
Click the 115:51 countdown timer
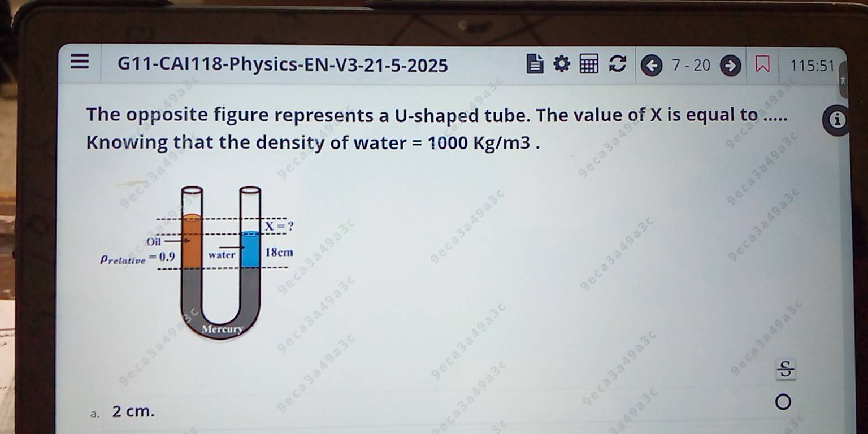click(811, 66)
